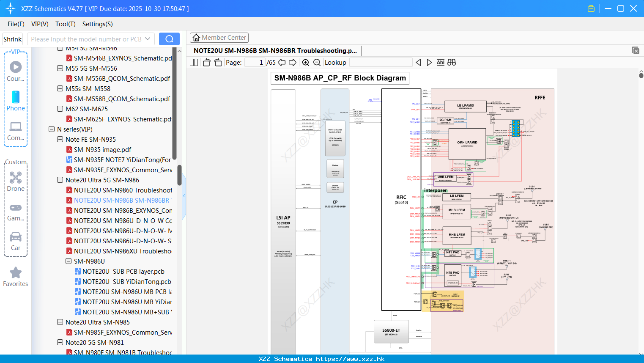644x363 pixels.
Task: Open the Settings(S) menu
Action: pos(98,24)
